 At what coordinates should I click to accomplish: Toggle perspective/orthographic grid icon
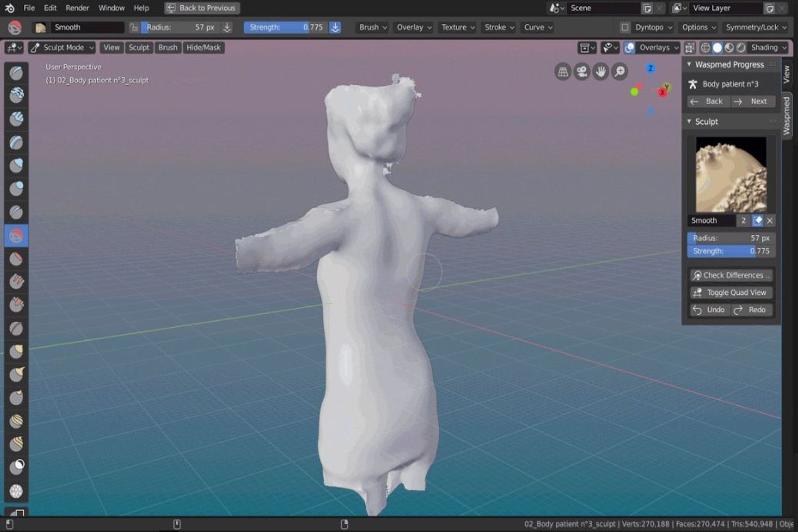(x=562, y=71)
